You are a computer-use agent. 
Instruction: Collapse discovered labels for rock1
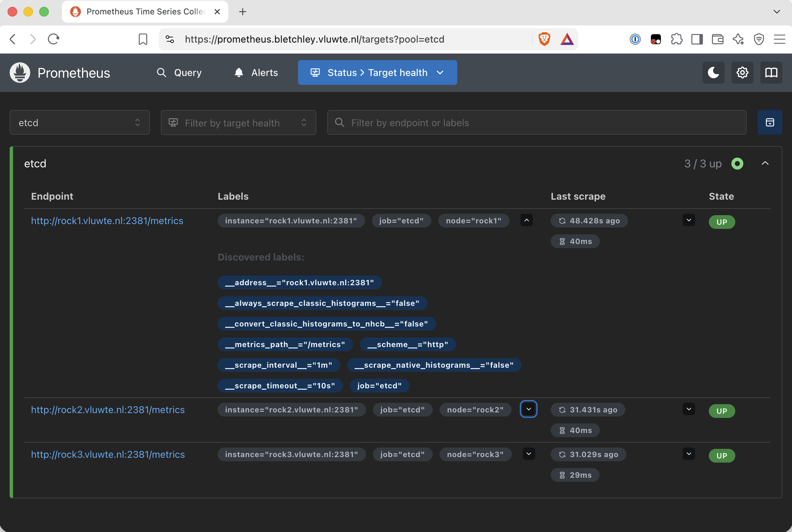click(x=526, y=220)
